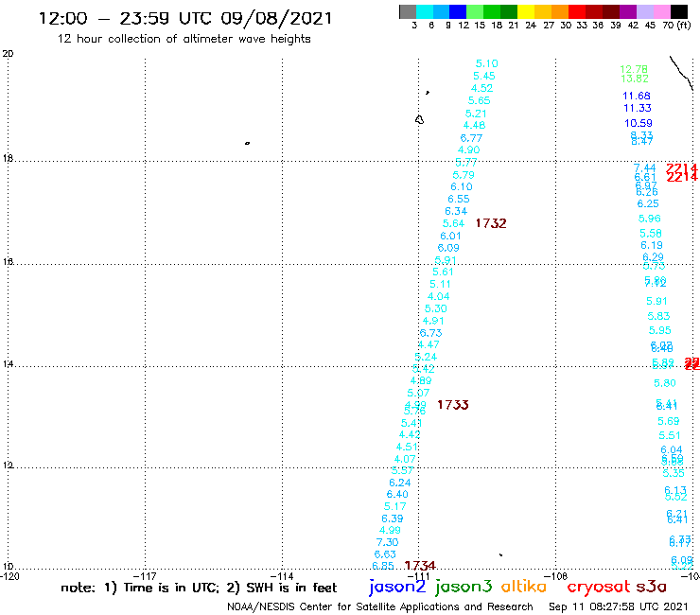This screenshot has height=615, width=700.
Task: Click the wave height value 5.10
Action: point(486,63)
